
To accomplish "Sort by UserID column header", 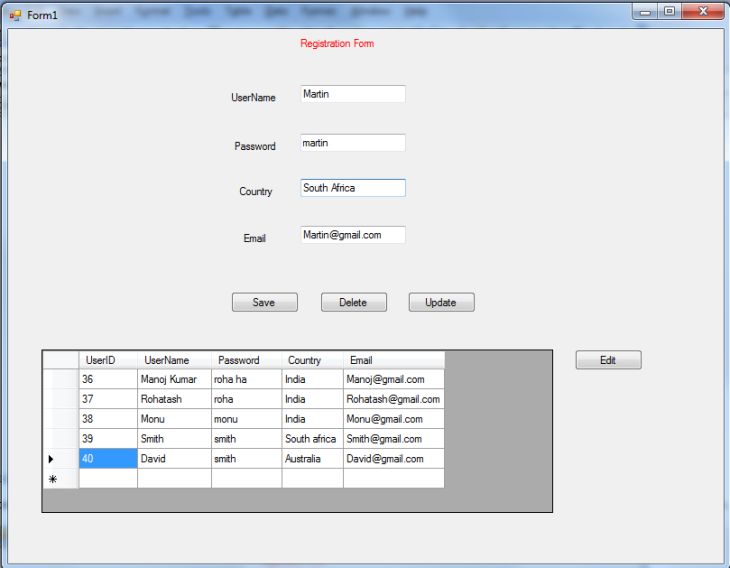I will (108, 360).
